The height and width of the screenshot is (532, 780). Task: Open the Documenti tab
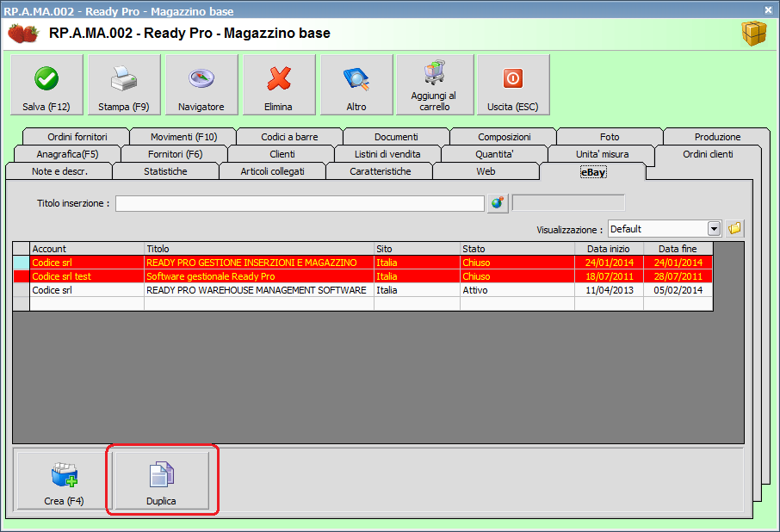[396, 137]
